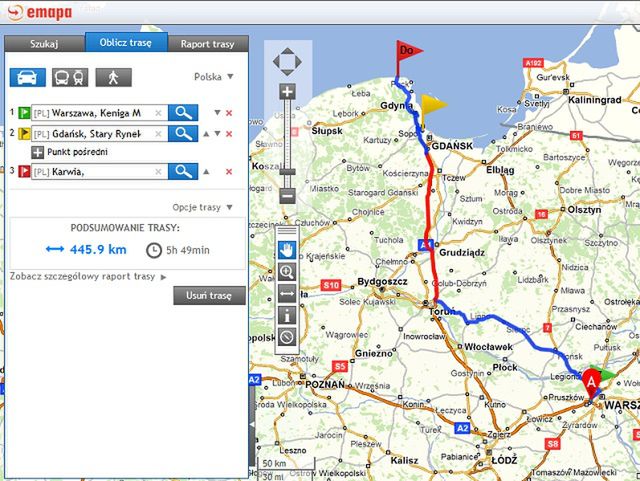Click the emapa logo

(40, 12)
